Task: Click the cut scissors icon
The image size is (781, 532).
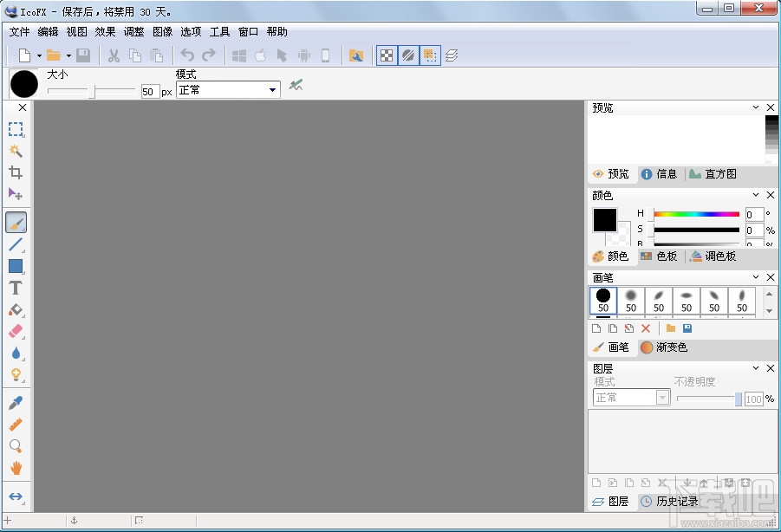Action: (x=114, y=55)
